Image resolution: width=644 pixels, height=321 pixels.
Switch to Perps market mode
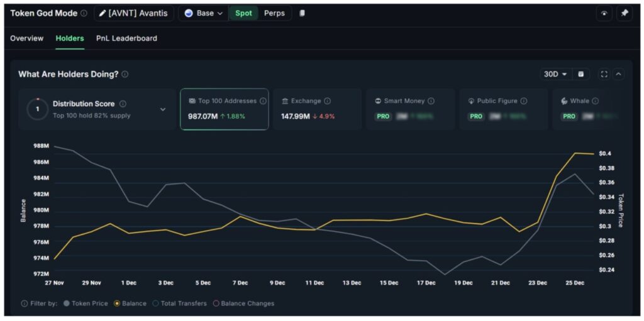point(274,13)
